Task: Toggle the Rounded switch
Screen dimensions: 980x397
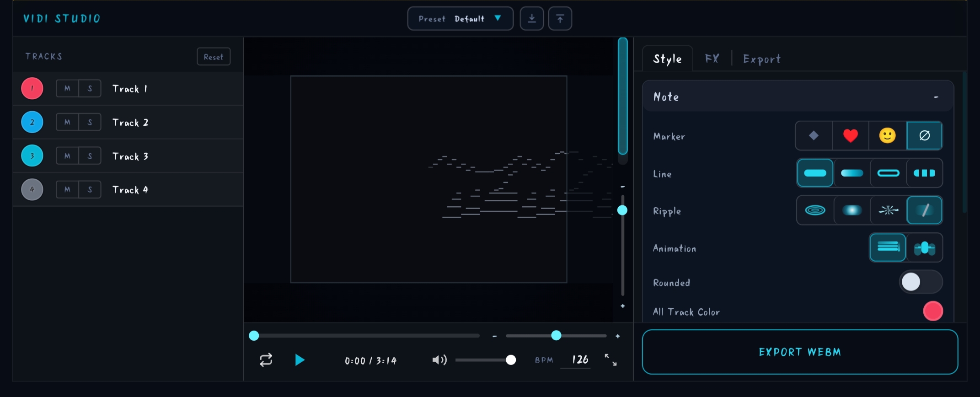Action: click(x=920, y=282)
